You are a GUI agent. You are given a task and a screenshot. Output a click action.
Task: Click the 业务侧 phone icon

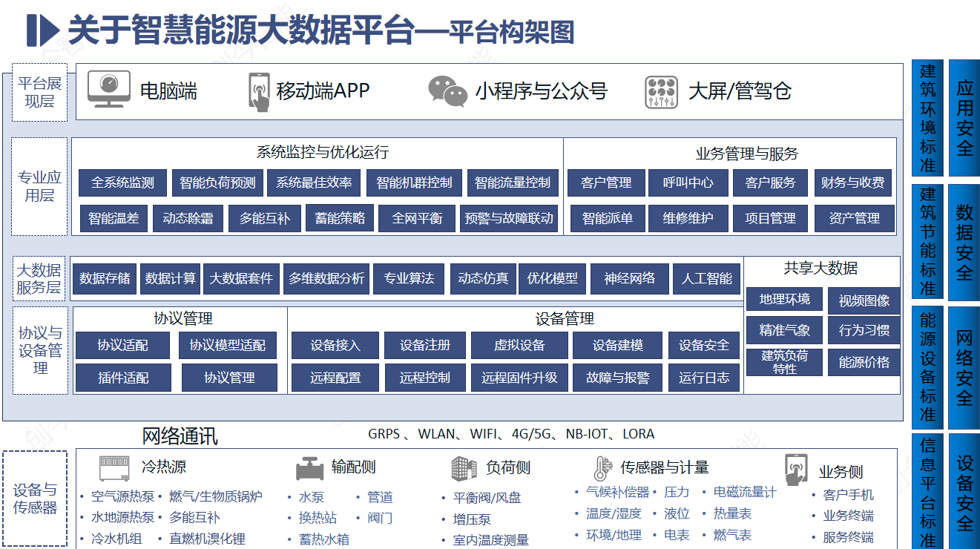[x=795, y=469]
